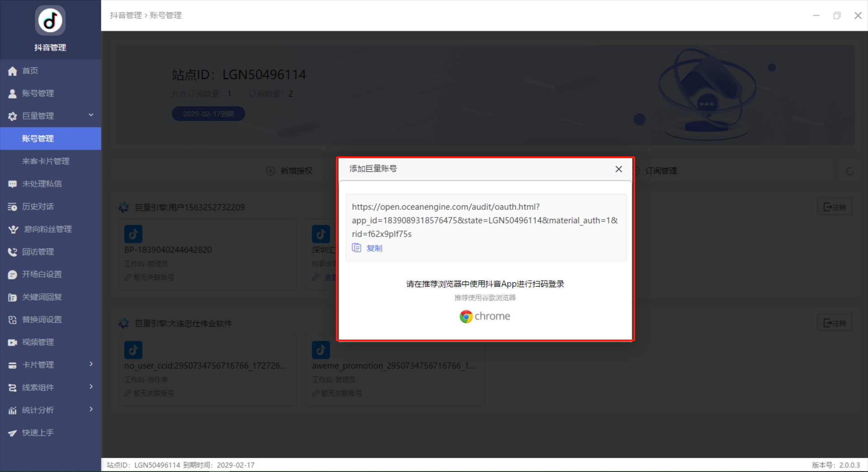Close the 添加巨量账号 dialog
Viewport: 868px width, 472px height.
point(618,169)
